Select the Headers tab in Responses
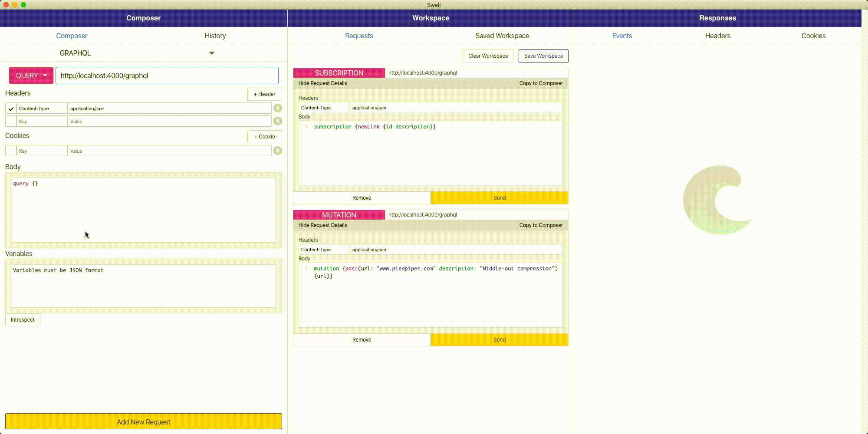This screenshot has width=868, height=434. (x=718, y=36)
